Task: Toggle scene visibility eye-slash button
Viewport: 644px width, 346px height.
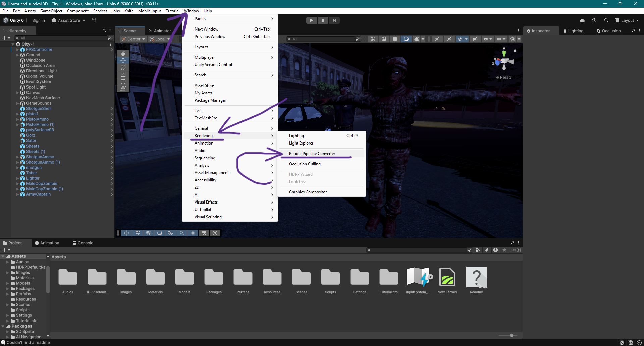Action: (475, 39)
